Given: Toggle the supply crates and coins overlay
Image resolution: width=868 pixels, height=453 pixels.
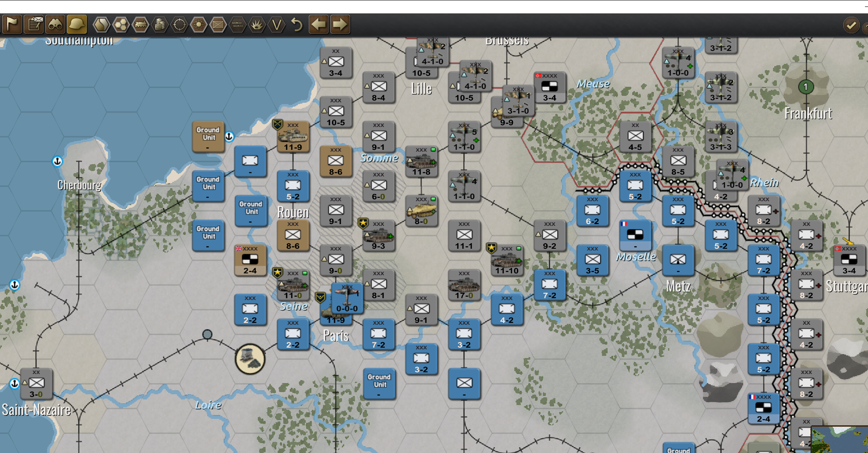Looking at the screenshot, I should [x=160, y=25].
